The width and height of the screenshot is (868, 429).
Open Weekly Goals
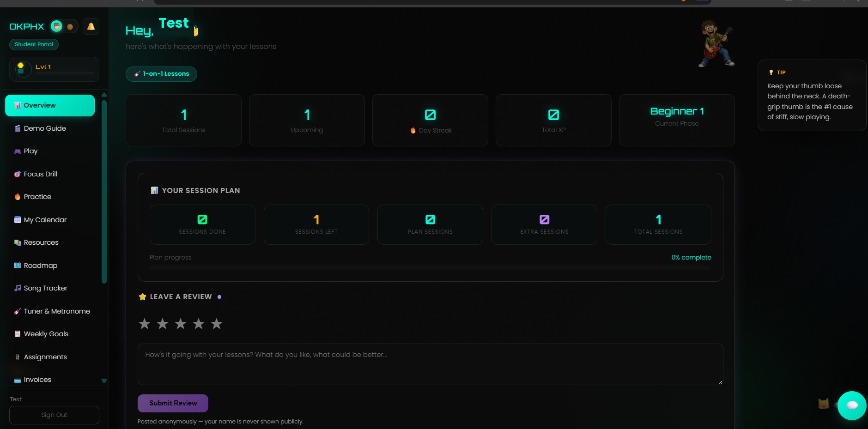50,334
